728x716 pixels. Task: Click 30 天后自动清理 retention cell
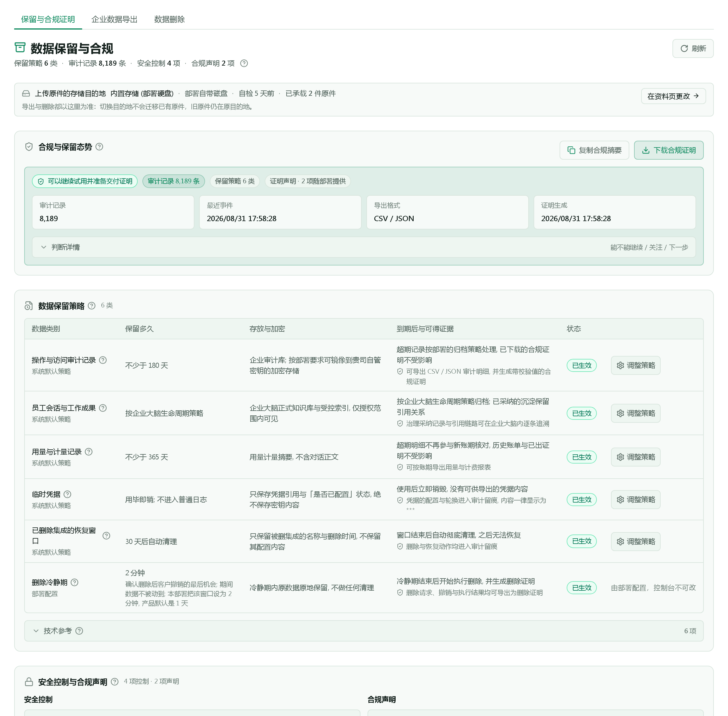[x=151, y=541]
